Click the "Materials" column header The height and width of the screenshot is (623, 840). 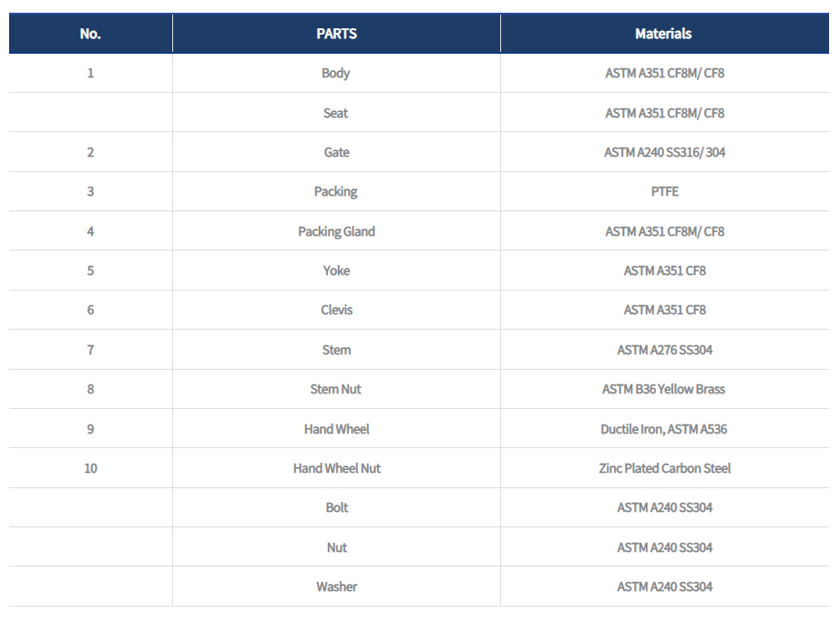point(663,34)
